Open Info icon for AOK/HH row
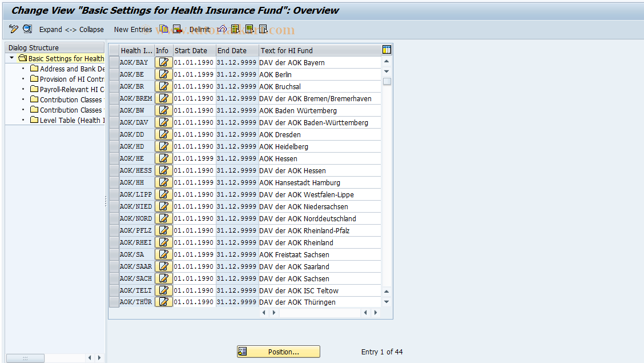The height and width of the screenshot is (363, 644). pyautogui.click(x=163, y=182)
